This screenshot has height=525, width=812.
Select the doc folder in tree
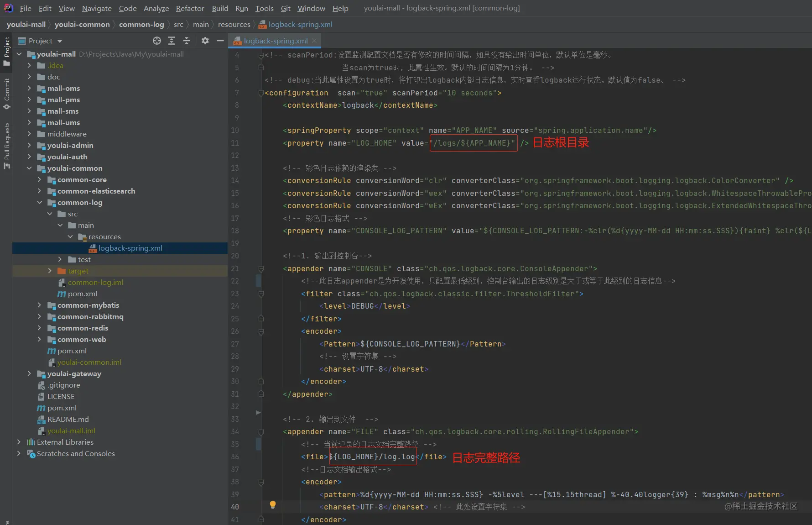pos(54,77)
